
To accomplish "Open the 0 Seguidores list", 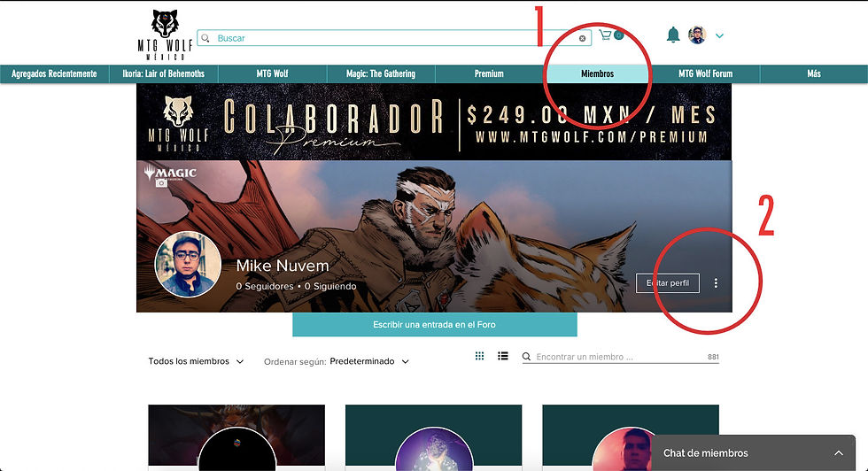I will (265, 286).
